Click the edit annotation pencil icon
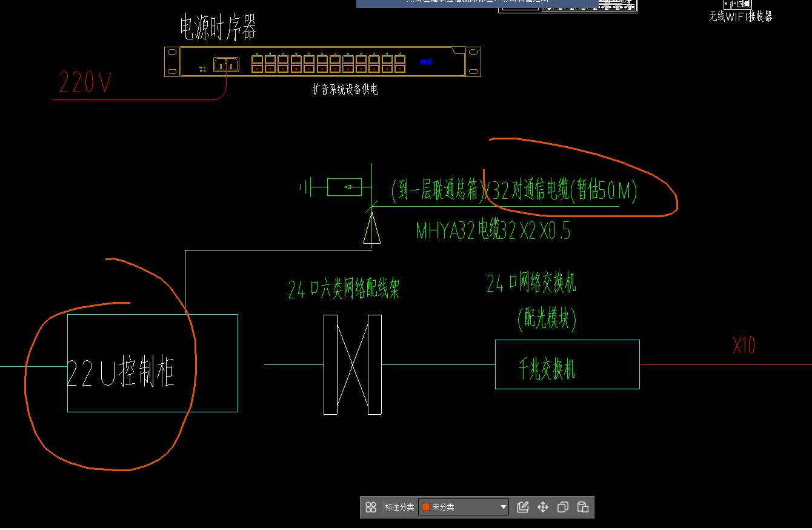812x530 pixels. click(x=523, y=507)
